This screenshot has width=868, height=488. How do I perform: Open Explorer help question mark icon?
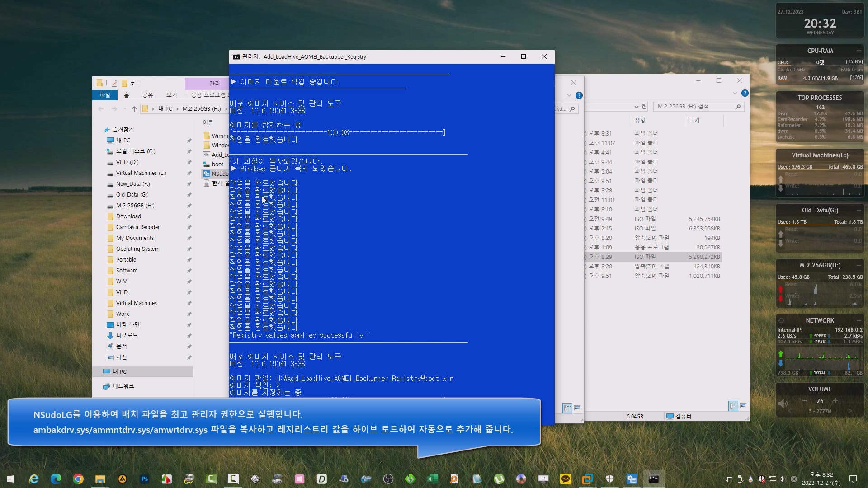(x=745, y=93)
